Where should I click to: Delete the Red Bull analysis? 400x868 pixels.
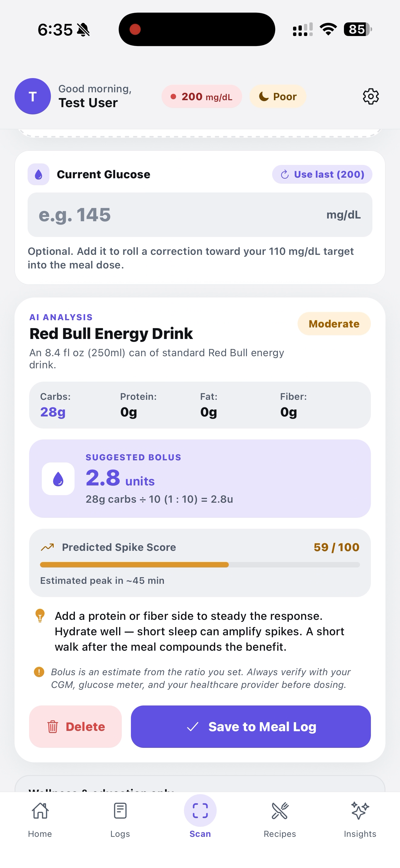point(75,727)
